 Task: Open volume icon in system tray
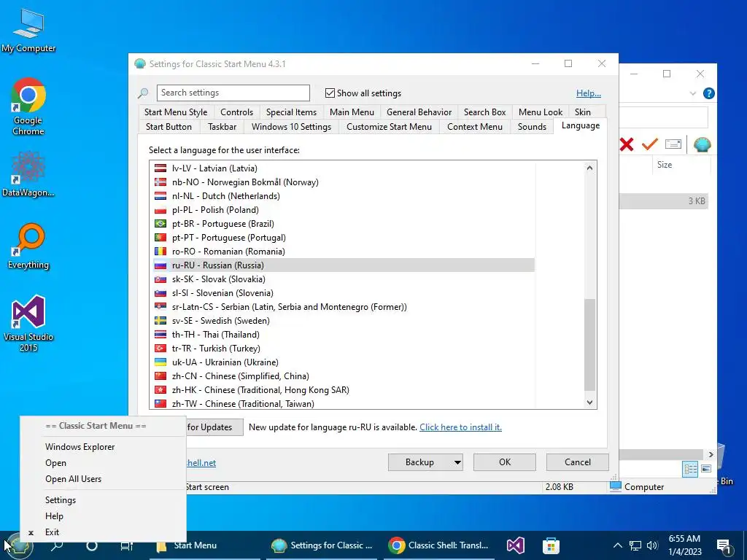point(652,545)
